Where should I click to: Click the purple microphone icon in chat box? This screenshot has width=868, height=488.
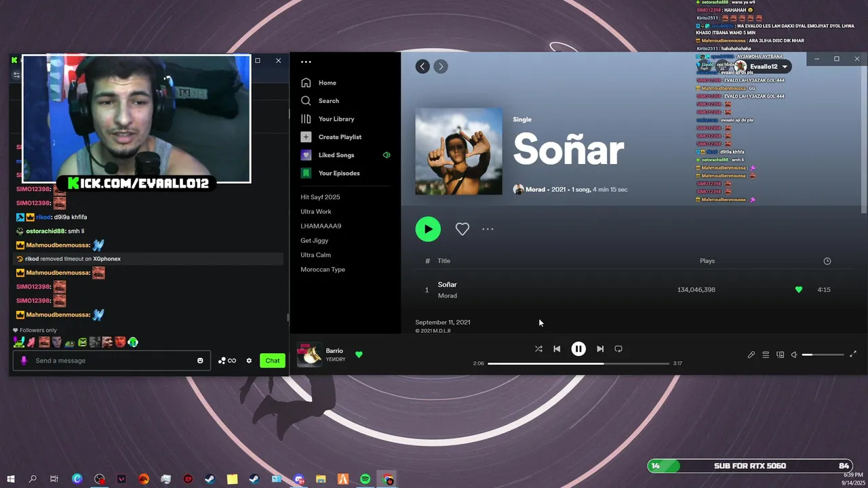click(x=24, y=361)
